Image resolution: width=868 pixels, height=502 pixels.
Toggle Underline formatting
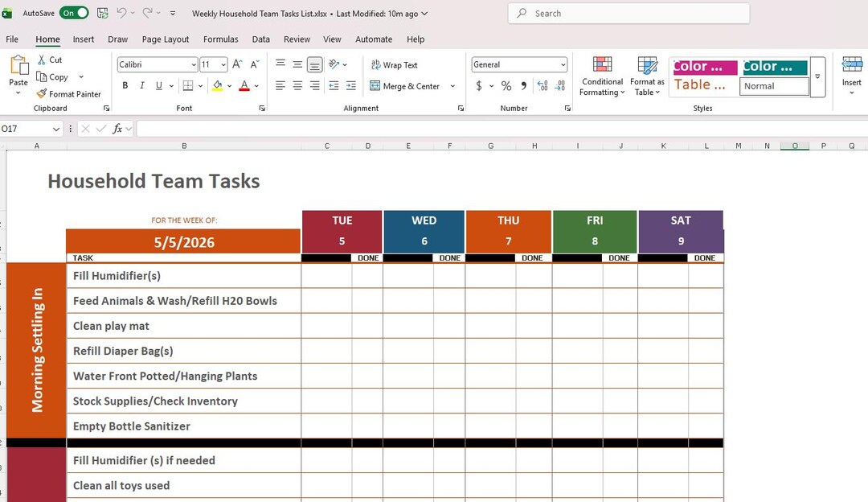pos(159,85)
